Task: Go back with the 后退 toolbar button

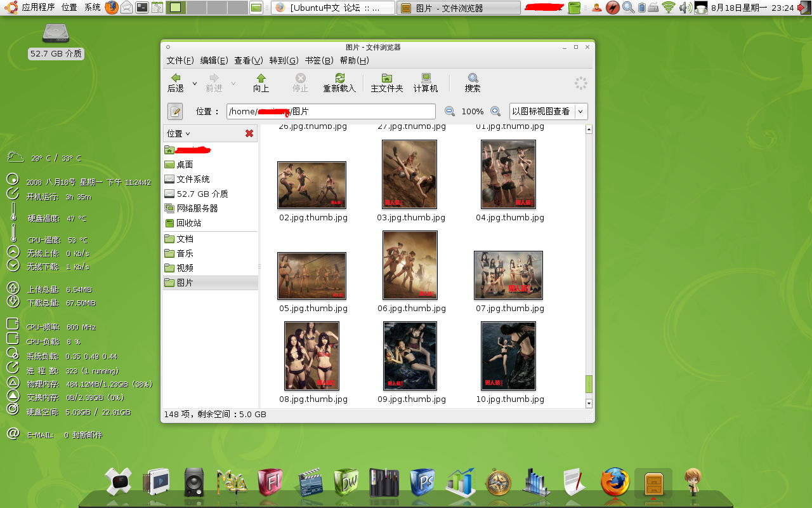Action: coord(176,83)
